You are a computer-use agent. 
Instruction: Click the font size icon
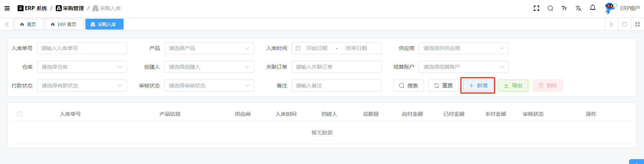tap(564, 8)
